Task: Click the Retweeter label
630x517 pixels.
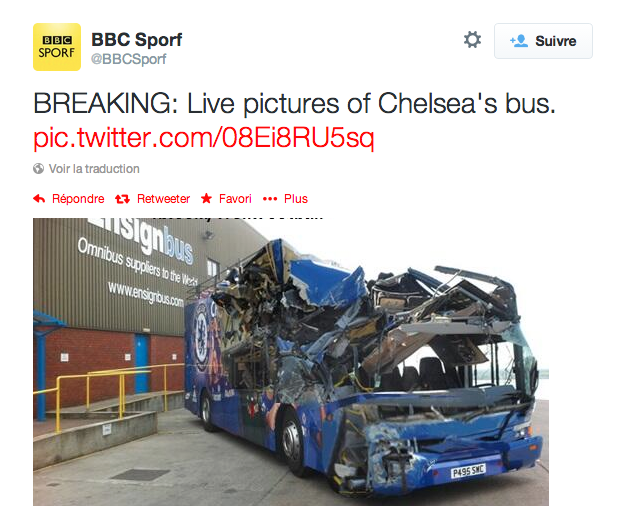Action: coord(163,199)
